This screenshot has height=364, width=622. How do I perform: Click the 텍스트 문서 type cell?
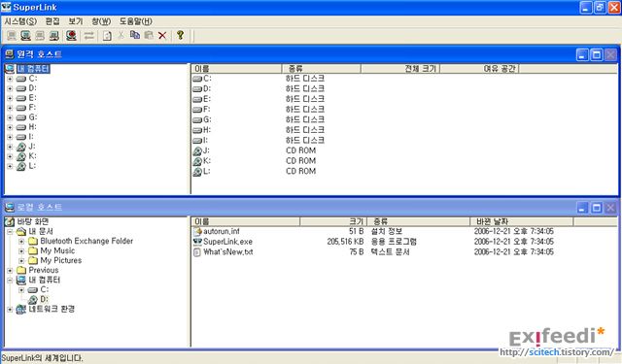[390, 252]
